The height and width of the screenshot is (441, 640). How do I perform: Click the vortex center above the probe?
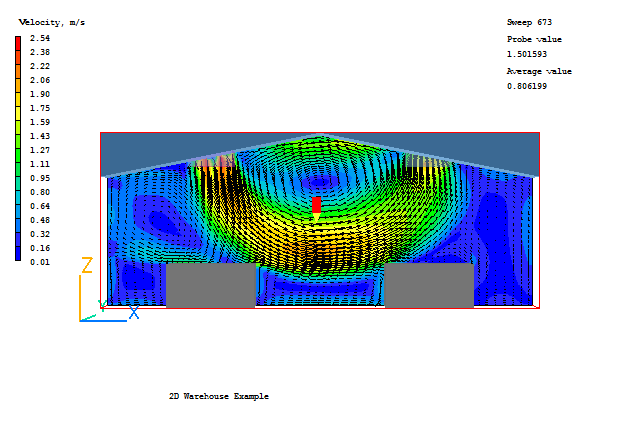coord(318,182)
